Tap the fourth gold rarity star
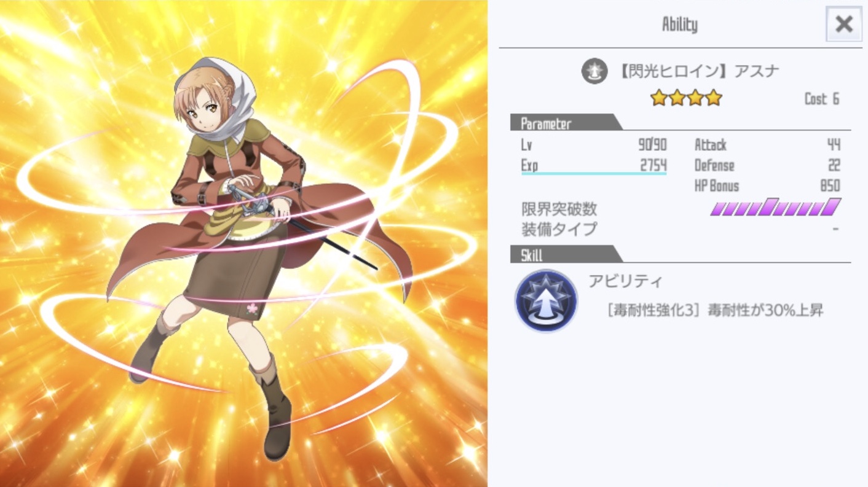This screenshot has height=487, width=868. click(714, 98)
